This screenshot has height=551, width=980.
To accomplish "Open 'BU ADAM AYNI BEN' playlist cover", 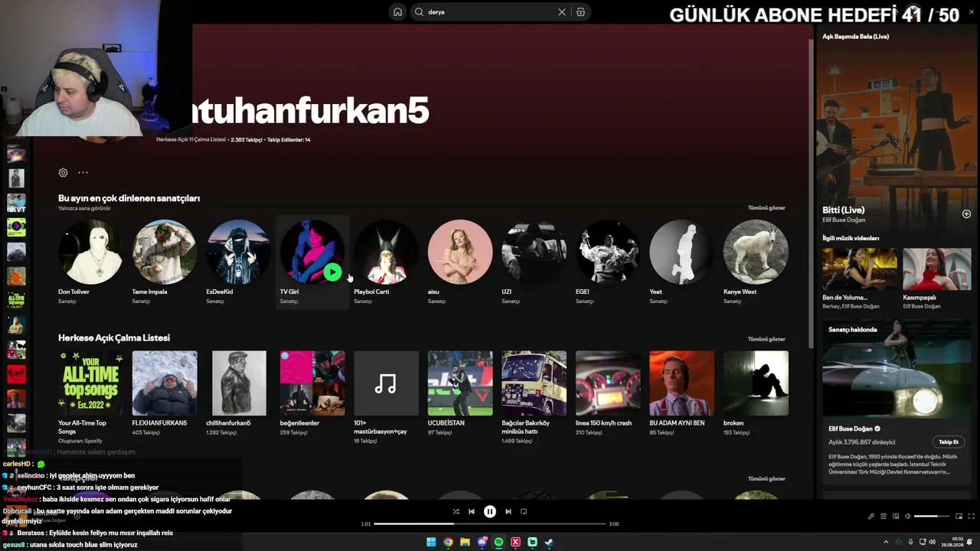I will [681, 383].
